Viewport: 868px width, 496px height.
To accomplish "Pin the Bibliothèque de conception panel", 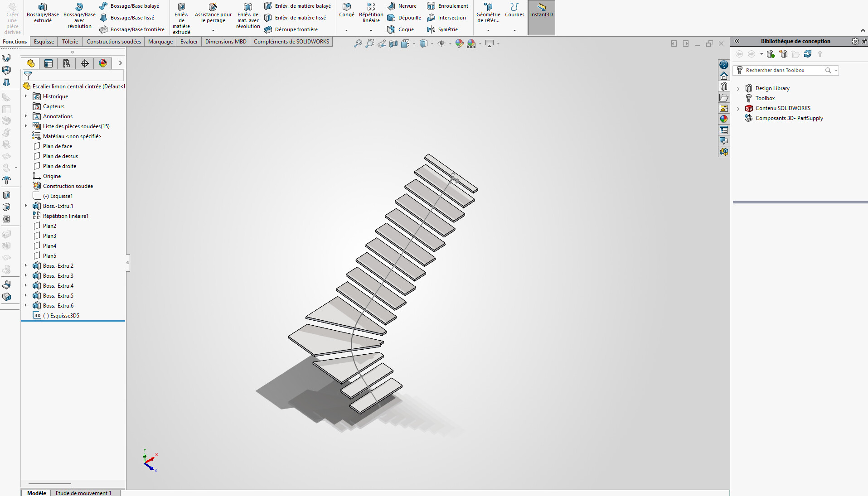I will pos(864,41).
